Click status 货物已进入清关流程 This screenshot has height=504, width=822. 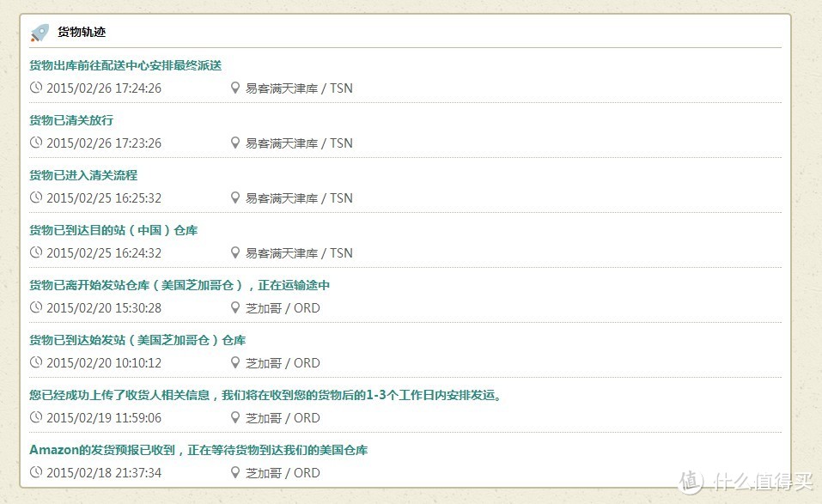click(x=83, y=175)
